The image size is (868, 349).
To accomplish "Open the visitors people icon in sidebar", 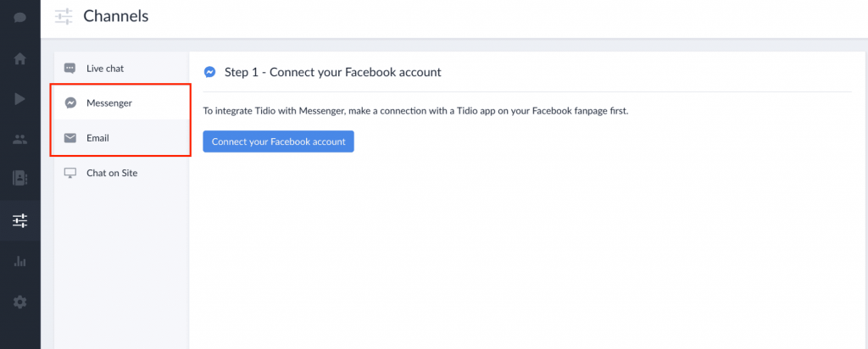I will [x=19, y=138].
